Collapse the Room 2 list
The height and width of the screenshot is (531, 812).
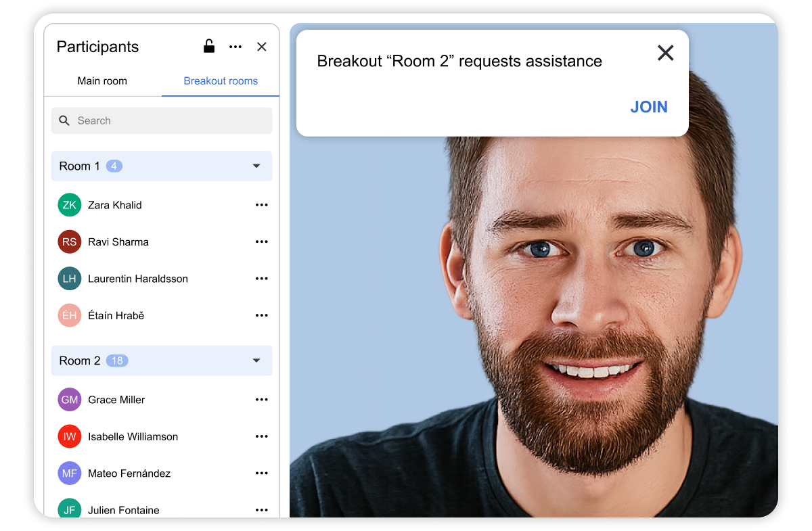click(x=256, y=361)
